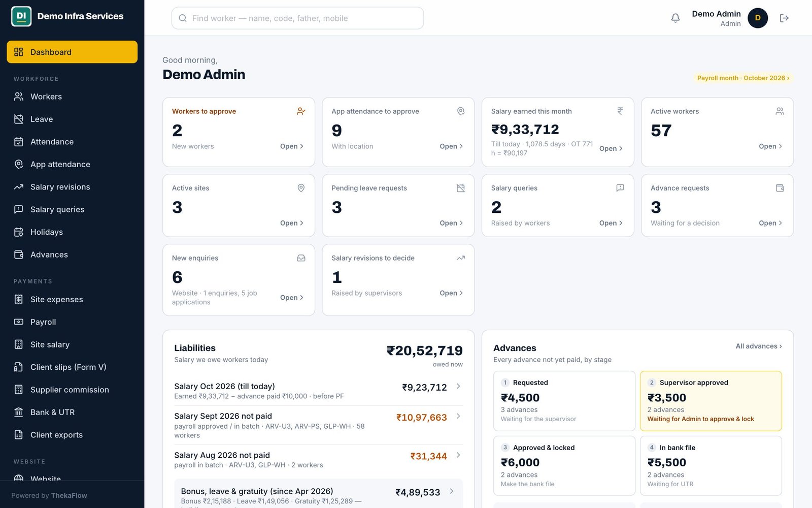Select Attendance from the sidebar

tap(72, 142)
